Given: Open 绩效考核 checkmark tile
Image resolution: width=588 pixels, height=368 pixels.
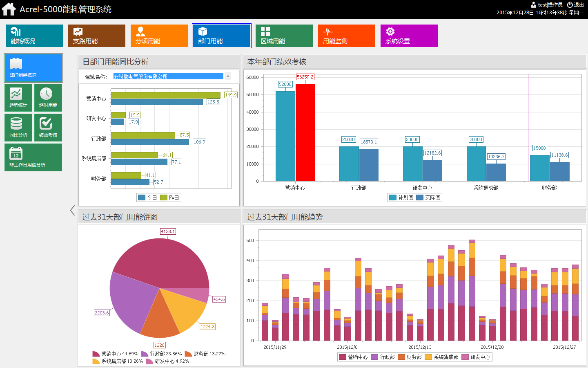Looking at the screenshot, I should (x=48, y=128).
